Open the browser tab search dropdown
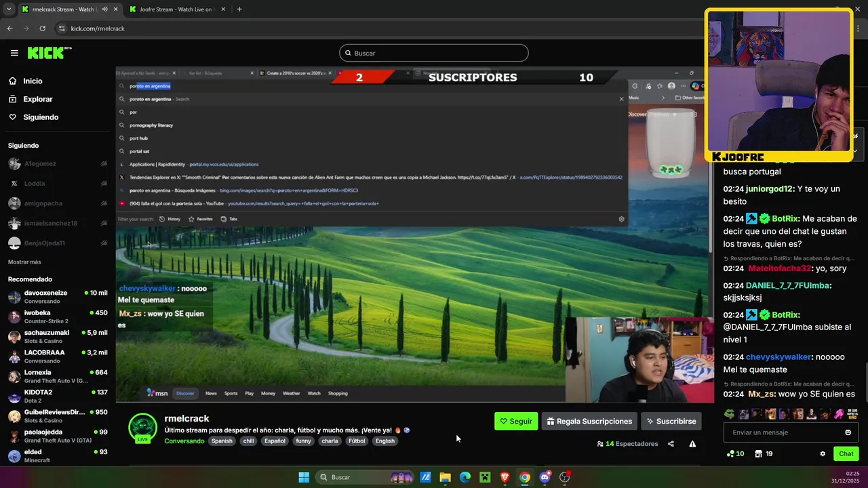This screenshot has width=868, height=488. pos(8,9)
